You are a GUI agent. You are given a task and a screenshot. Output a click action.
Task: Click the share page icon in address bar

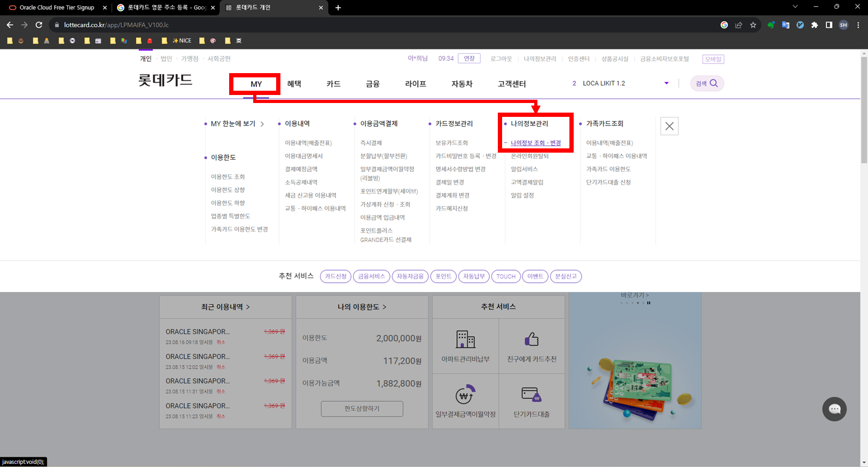[x=739, y=25]
